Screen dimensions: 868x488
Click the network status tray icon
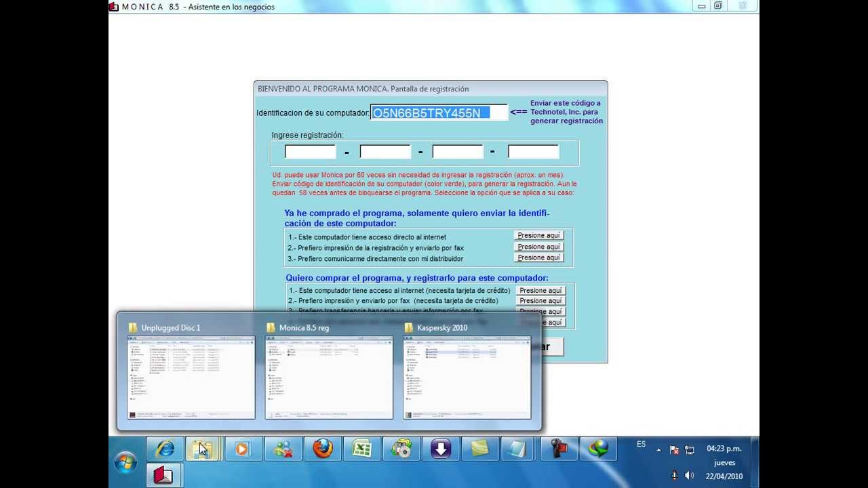point(690,450)
